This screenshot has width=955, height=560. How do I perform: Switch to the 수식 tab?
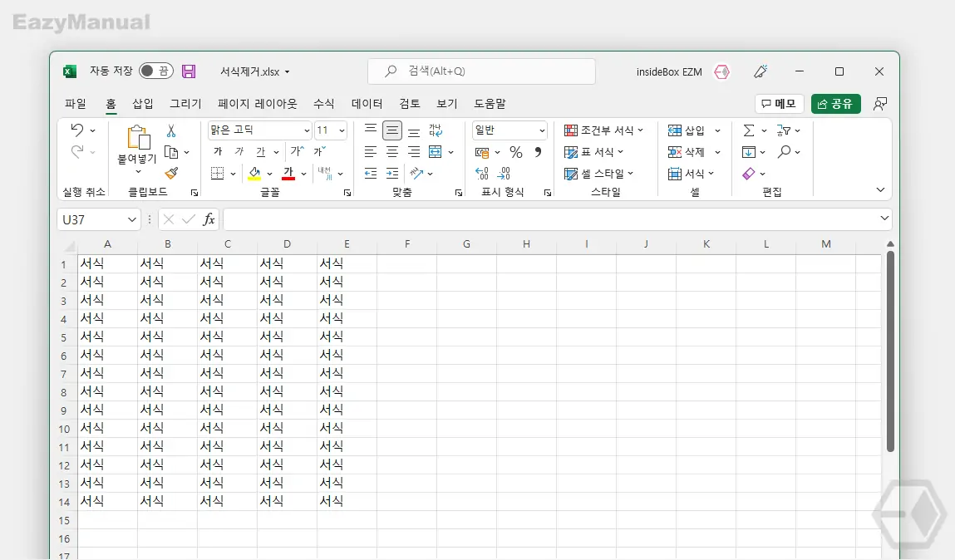(324, 104)
